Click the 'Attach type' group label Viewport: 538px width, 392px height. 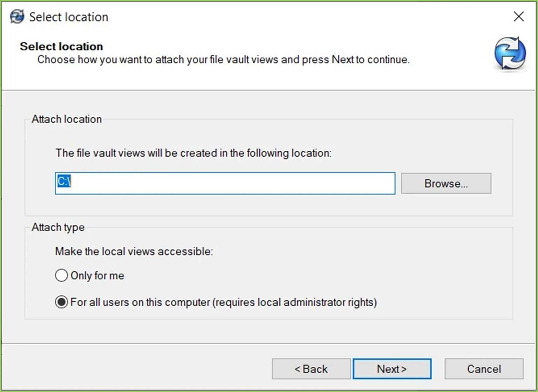[x=58, y=227]
